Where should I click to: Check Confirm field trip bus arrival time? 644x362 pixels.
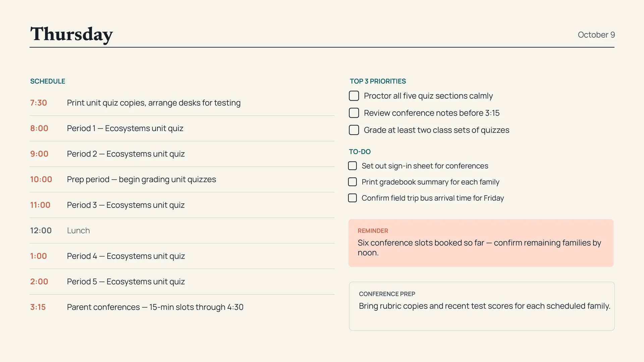(353, 198)
